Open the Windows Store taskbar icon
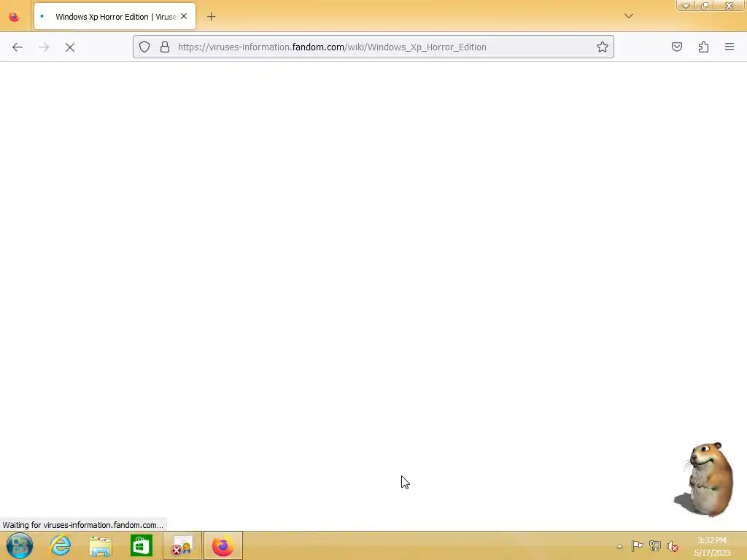The image size is (747, 560). (142, 545)
